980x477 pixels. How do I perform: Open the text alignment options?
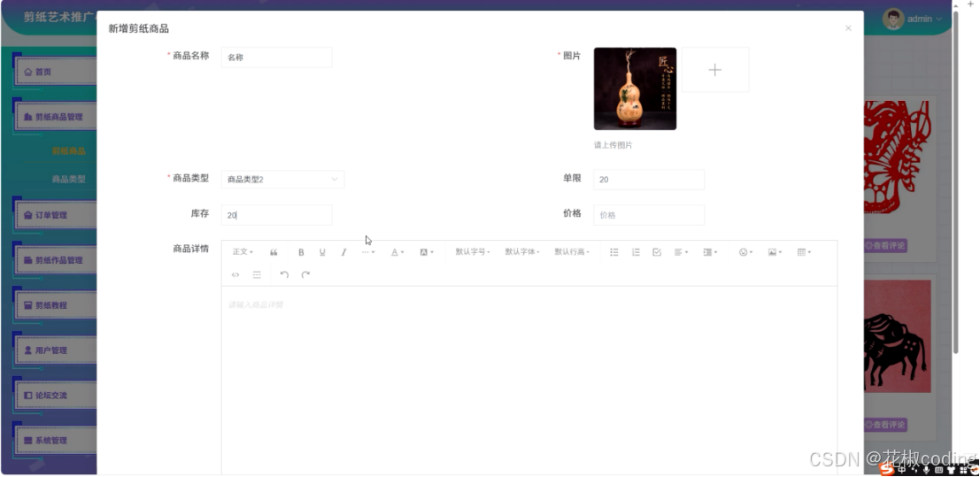point(681,252)
